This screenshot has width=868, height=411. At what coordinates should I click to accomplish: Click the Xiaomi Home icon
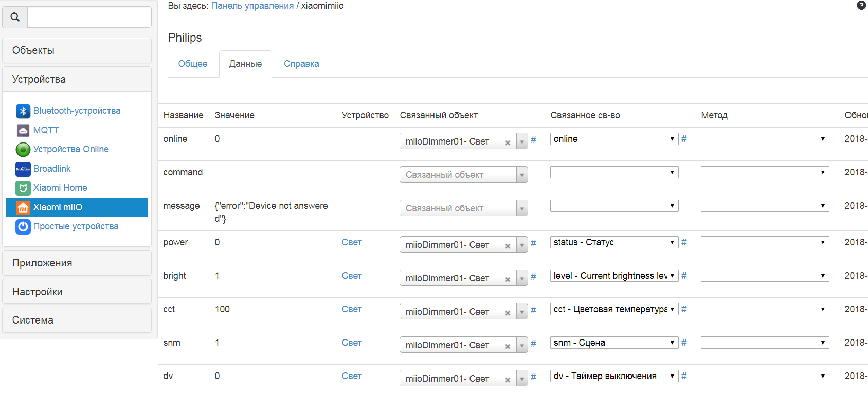click(x=23, y=188)
